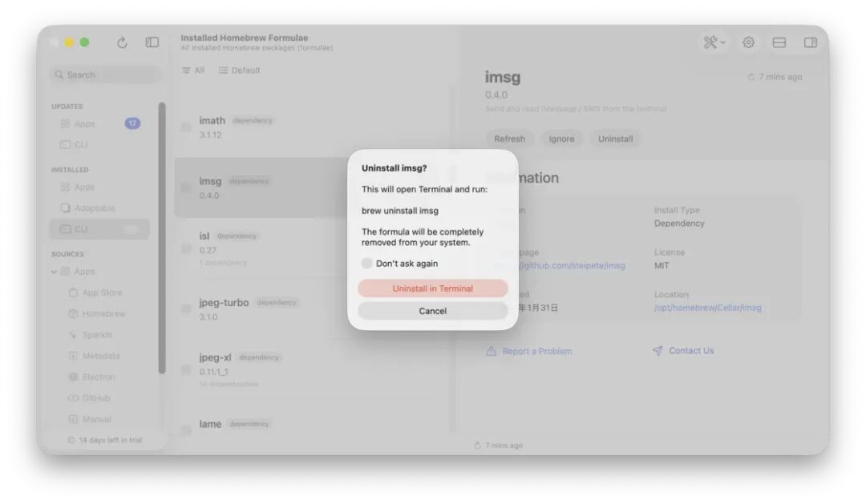Open the All filter dropdown

click(x=193, y=70)
